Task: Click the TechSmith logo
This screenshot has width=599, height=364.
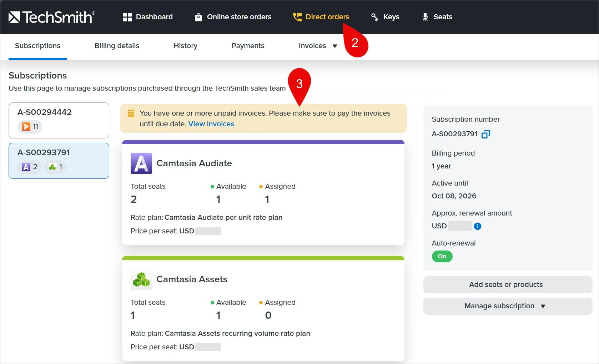Action: tap(52, 17)
